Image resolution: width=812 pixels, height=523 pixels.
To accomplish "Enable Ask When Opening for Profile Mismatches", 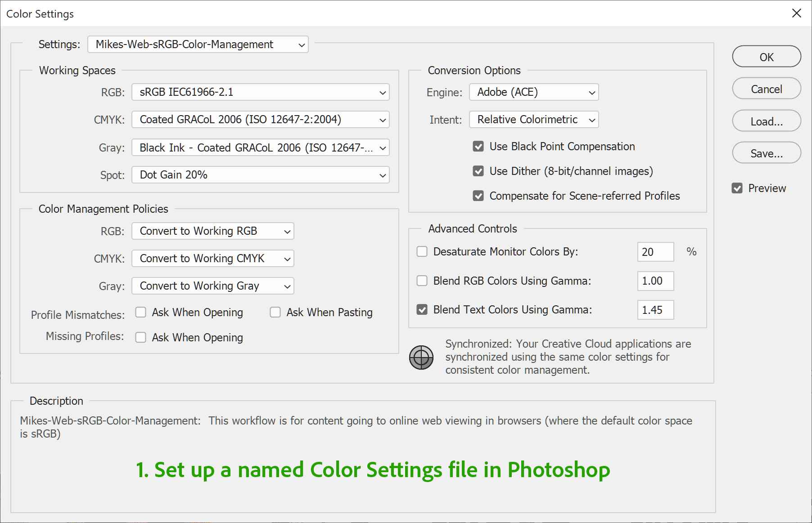I will 141,312.
